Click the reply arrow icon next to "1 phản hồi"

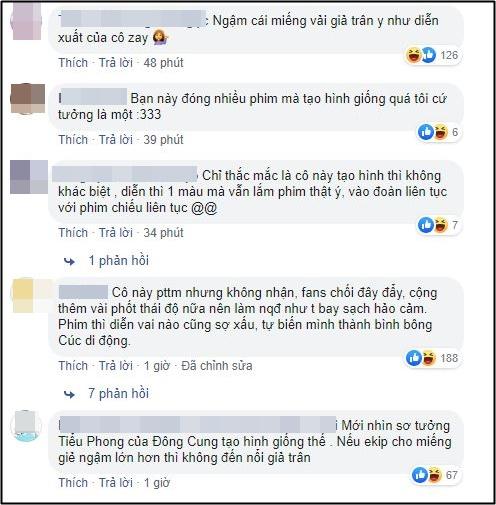[69, 262]
